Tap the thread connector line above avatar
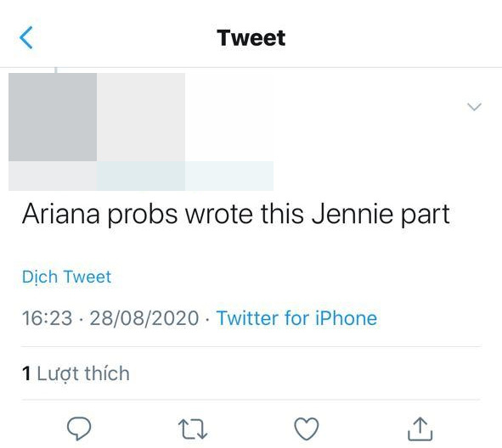Viewport: 502px width, 448px height. 56,70
